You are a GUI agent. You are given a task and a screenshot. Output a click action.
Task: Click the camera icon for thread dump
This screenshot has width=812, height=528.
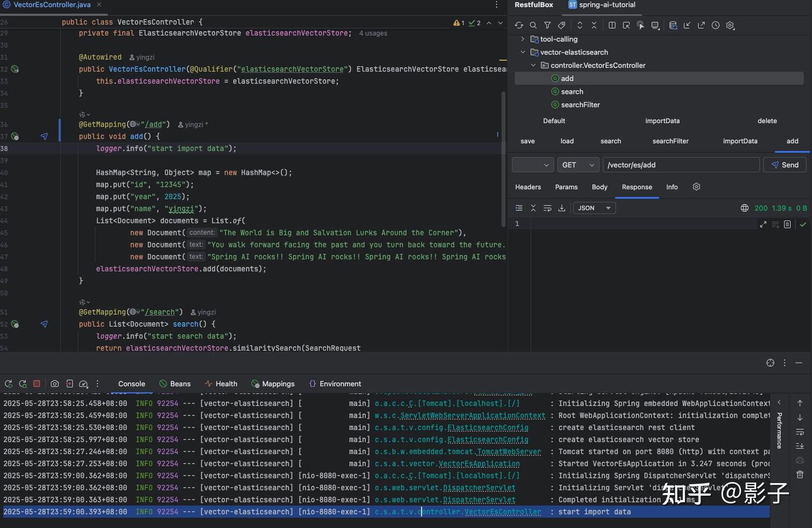(x=55, y=384)
